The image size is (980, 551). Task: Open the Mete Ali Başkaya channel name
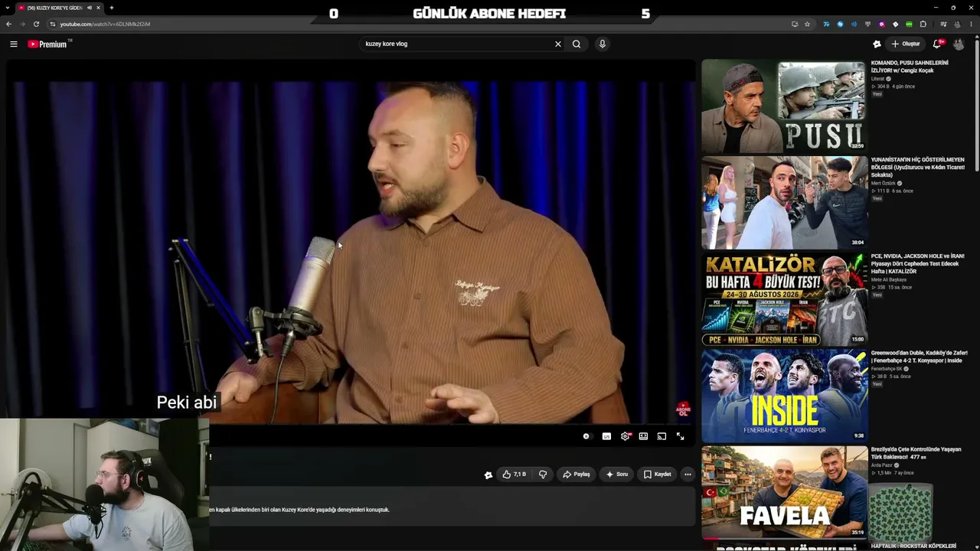(x=889, y=280)
